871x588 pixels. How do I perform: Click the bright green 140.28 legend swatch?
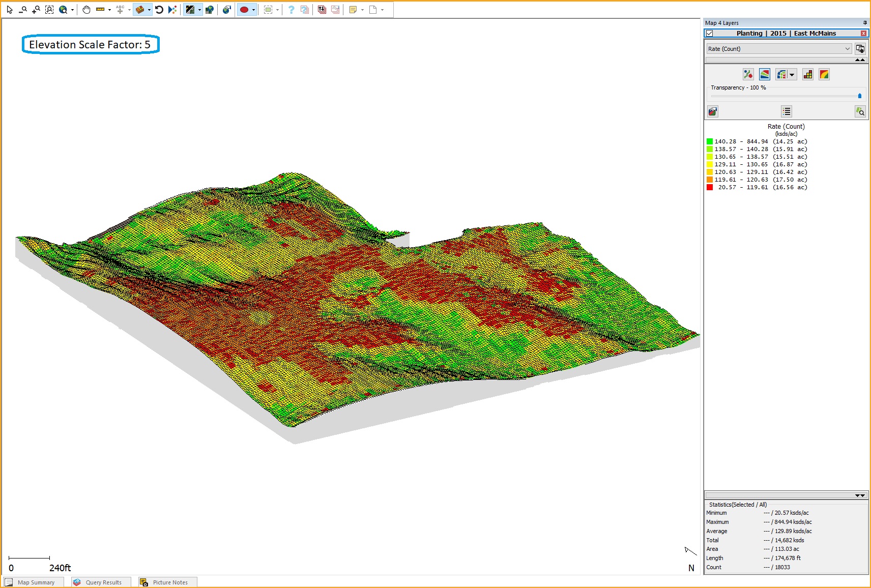(710, 142)
